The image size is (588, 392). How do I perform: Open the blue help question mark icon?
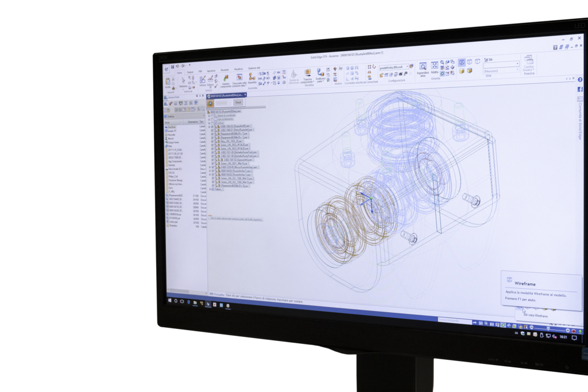coord(580,80)
